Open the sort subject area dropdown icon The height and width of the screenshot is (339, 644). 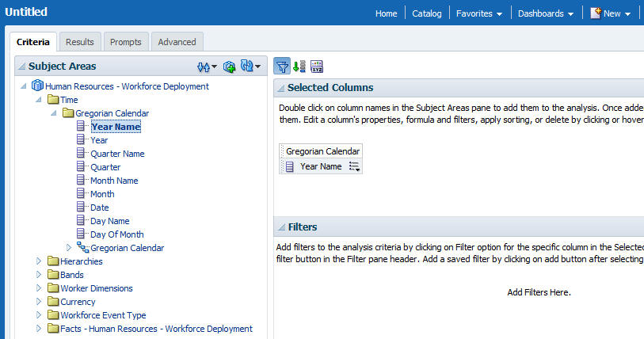click(x=207, y=67)
